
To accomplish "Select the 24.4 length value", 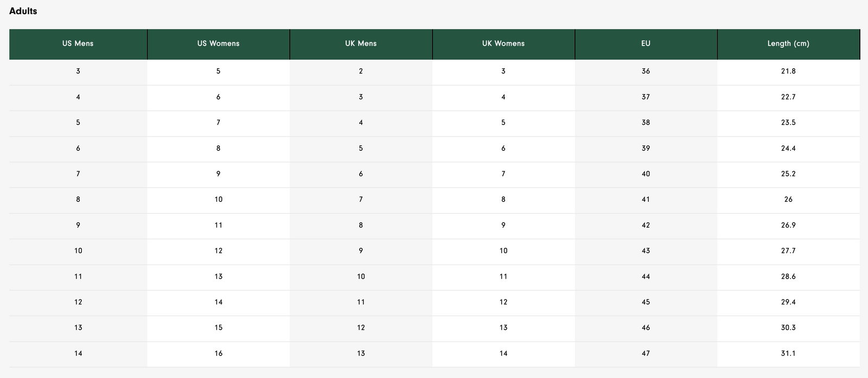I will pyautogui.click(x=788, y=149).
